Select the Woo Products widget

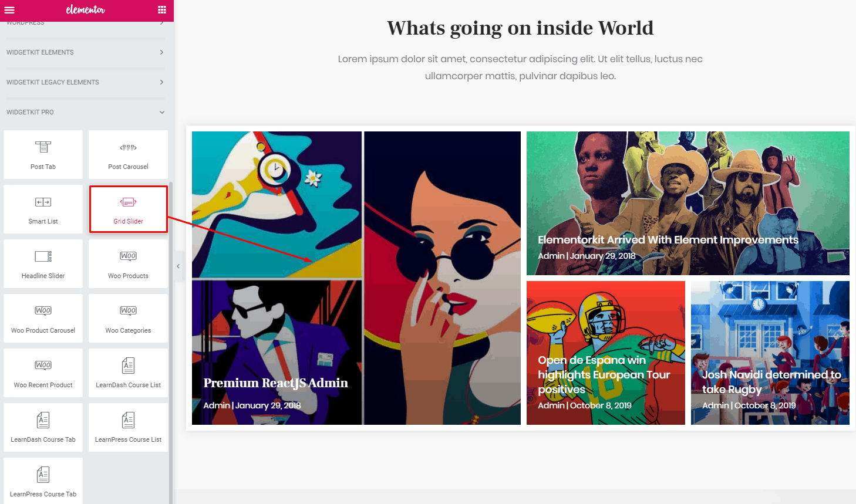coord(128,264)
